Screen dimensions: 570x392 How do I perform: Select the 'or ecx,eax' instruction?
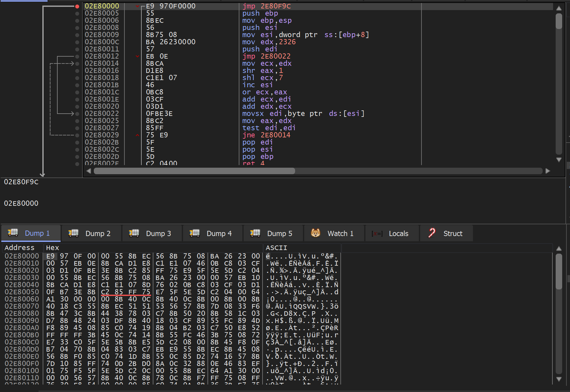[x=264, y=92]
